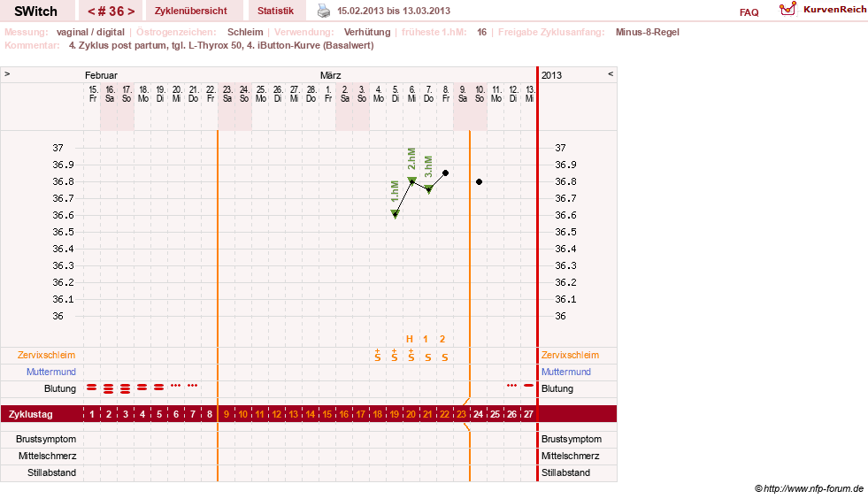Click the 1.hM temperature marker
868x499 pixels.
pos(396,214)
